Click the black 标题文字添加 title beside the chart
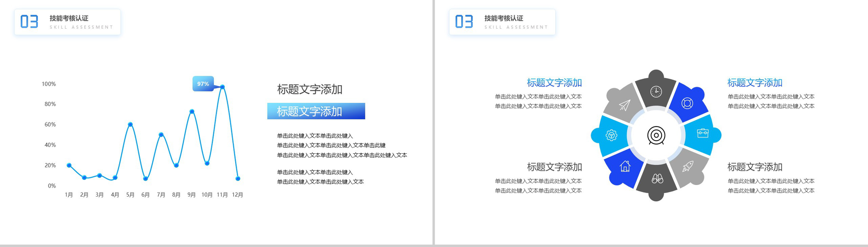 [309, 90]
